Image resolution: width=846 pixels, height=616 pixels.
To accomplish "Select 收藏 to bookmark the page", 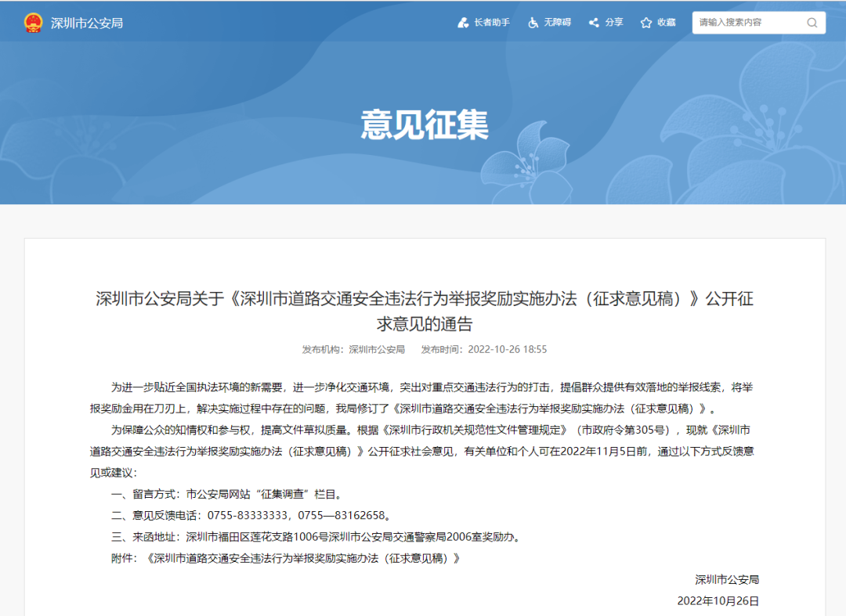I will click(x=667, y=23).
